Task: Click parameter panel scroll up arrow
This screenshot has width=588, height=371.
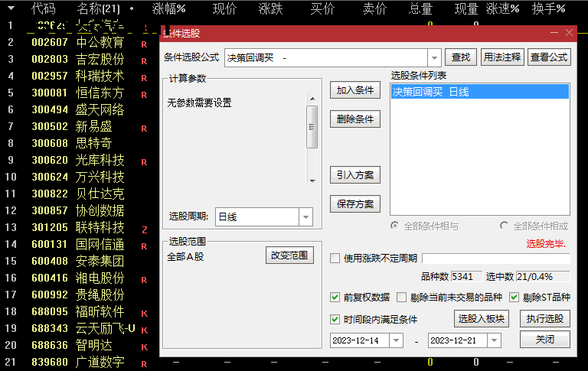Action: click(312, 99)
